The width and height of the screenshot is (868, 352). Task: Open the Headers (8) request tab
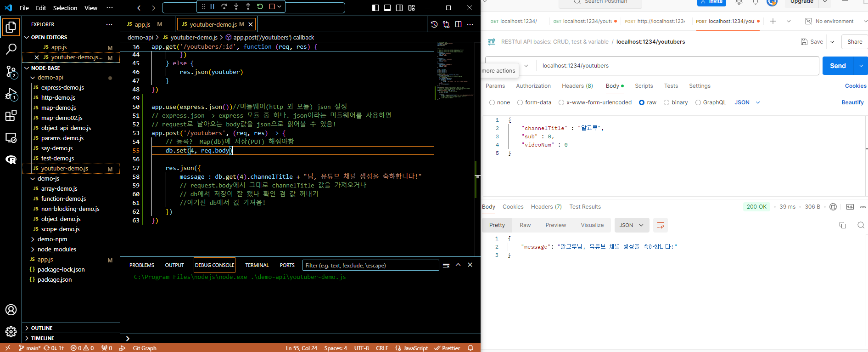[x=577, y=86]
